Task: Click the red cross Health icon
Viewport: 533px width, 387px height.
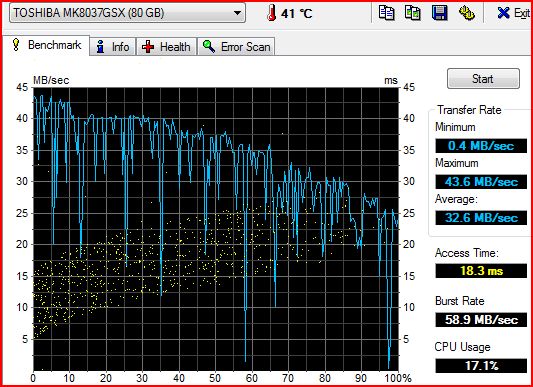Action: 148,47
